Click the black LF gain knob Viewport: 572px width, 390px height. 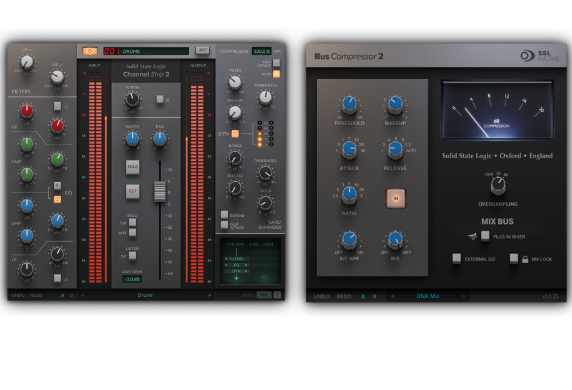pyautogui.click(x=27, y=269)
